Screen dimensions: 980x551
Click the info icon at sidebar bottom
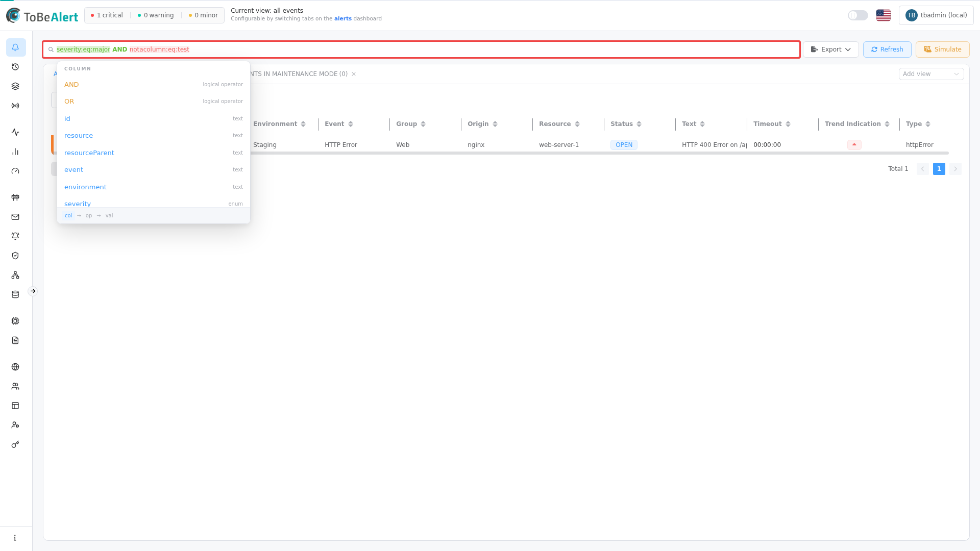click(15, 538)
